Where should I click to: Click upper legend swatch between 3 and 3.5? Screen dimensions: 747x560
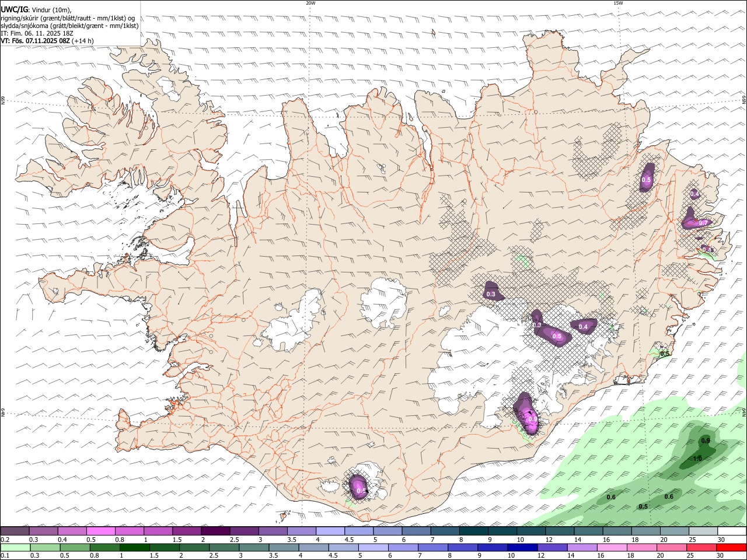coord(273,531)
